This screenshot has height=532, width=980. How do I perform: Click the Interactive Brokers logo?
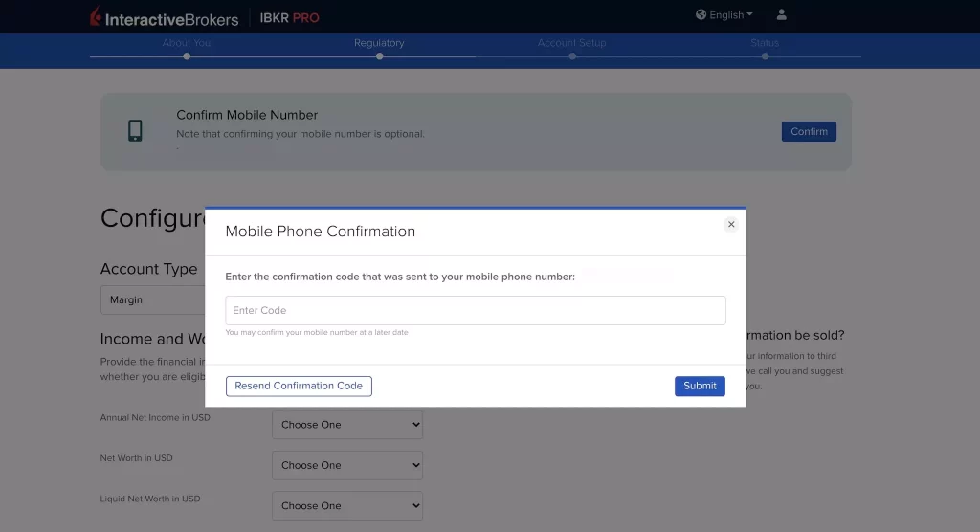pyautogui.click(x=164, y=17)
